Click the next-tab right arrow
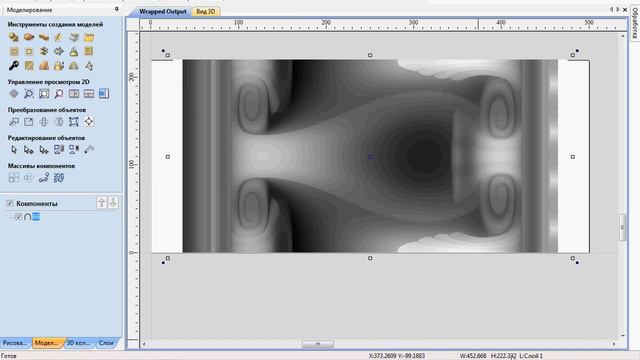This screenshot has height=360, width=640. click(618, 9)
